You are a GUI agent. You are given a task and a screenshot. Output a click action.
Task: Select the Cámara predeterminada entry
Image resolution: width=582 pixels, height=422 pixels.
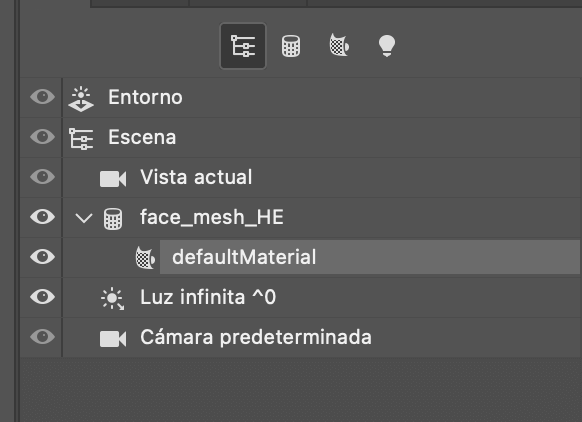[x=256, y=337]
